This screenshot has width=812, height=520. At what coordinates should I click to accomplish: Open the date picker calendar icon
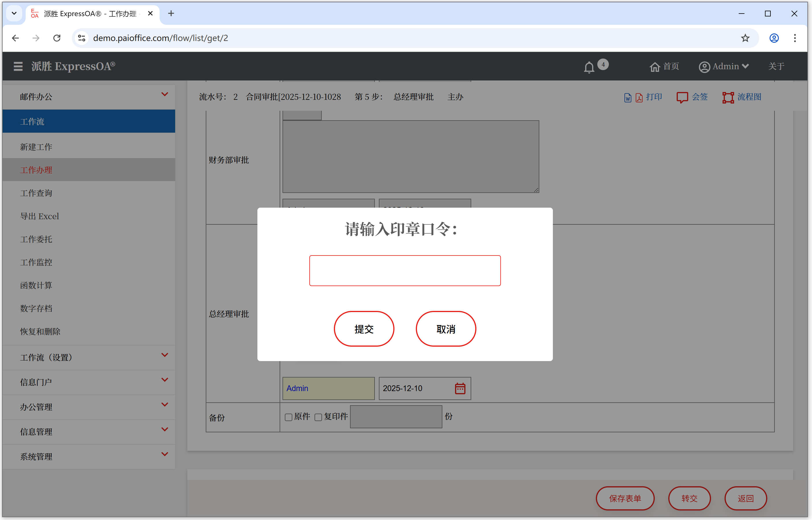pos(460,388)
